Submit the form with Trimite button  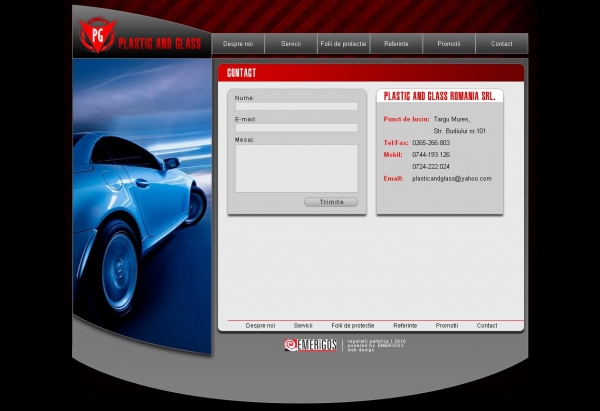[x=331, y=202]
